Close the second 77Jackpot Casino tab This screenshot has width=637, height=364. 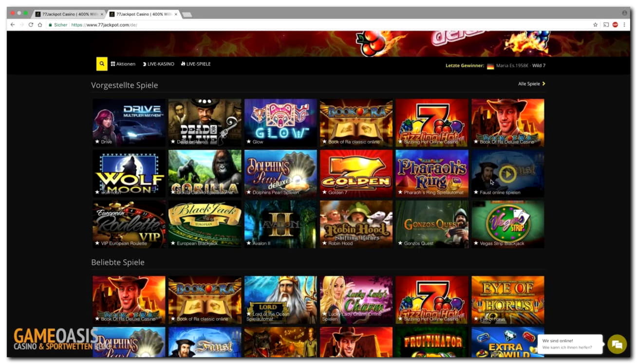point(176,14)
